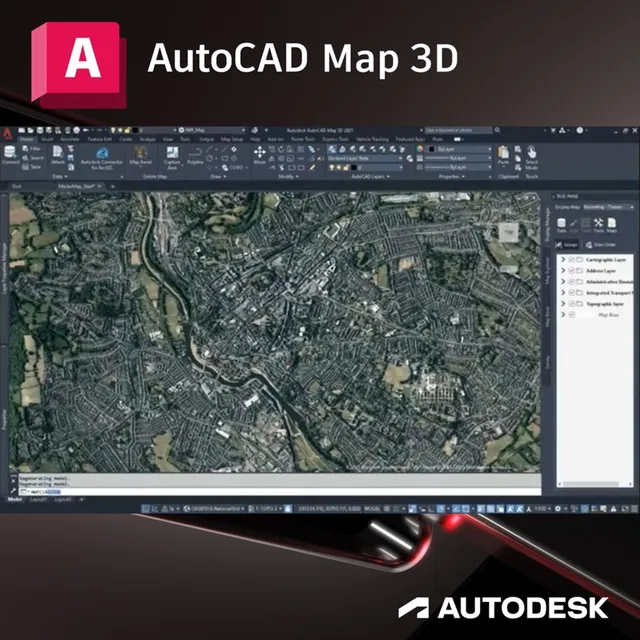Toggle Map Base layer checkbox
Viewport: 640px width, 640px height.
(571, 315)
